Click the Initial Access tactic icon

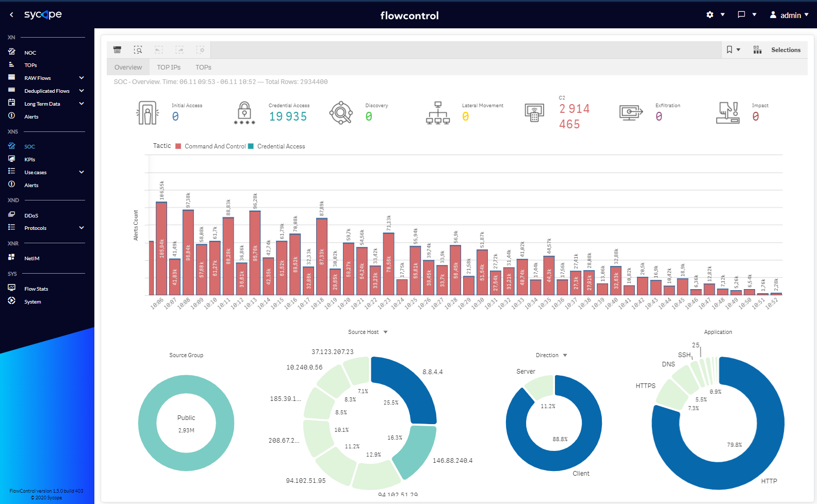(x=148, y=113)
